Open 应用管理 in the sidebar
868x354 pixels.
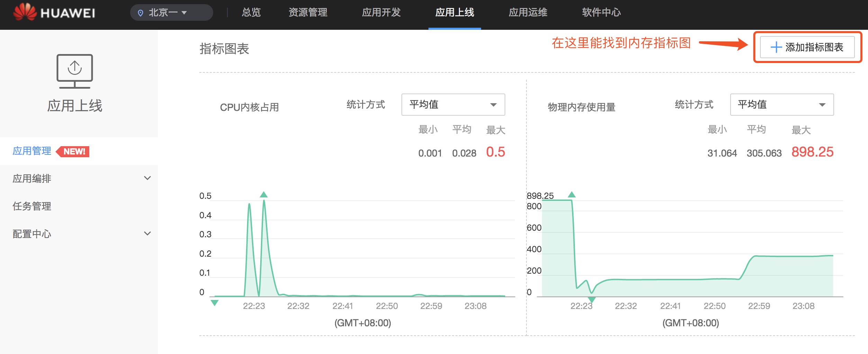click(32, 151)
